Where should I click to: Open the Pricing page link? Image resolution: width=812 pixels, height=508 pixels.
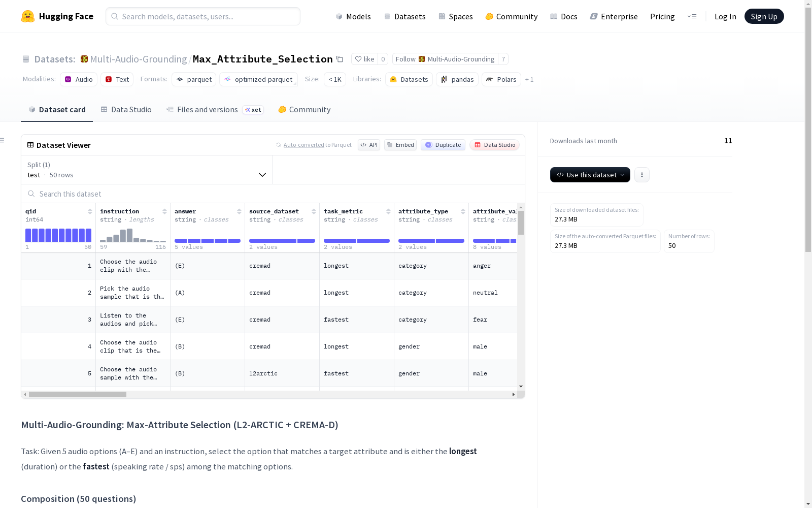(x=662, y=17)
